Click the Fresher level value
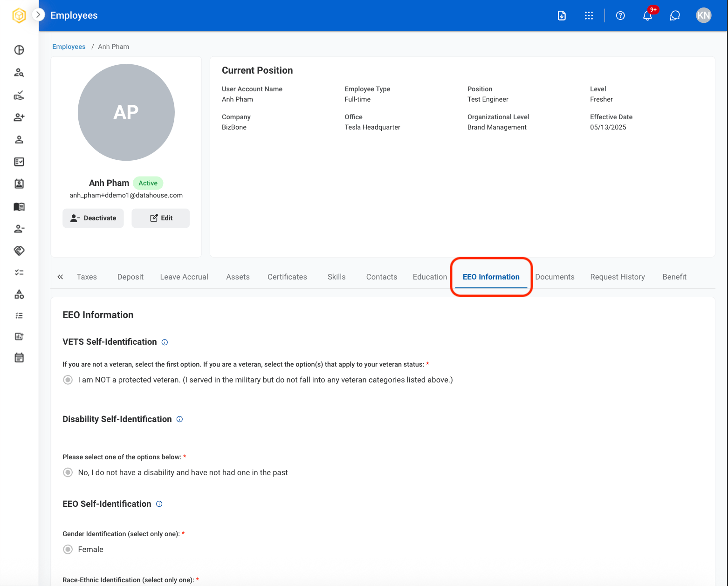The height and width of the screenshot is (586, 728). tap(601, 99)
